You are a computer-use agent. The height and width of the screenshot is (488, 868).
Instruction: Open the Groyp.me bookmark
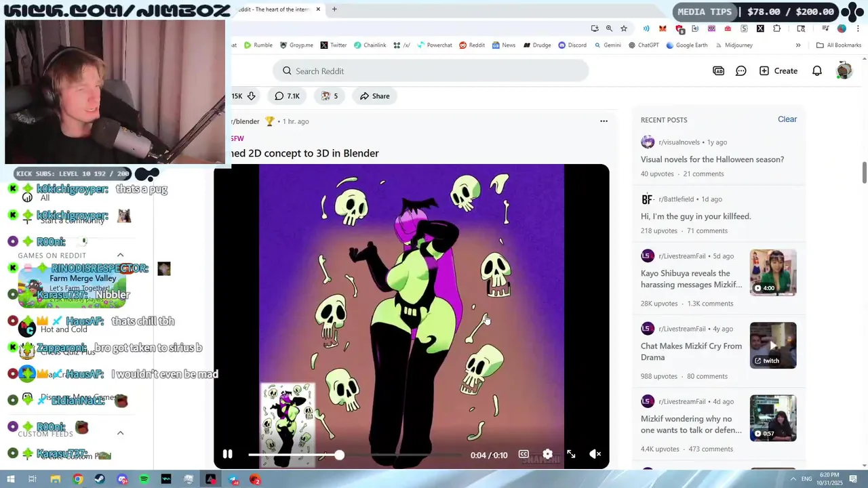[297, 45]
